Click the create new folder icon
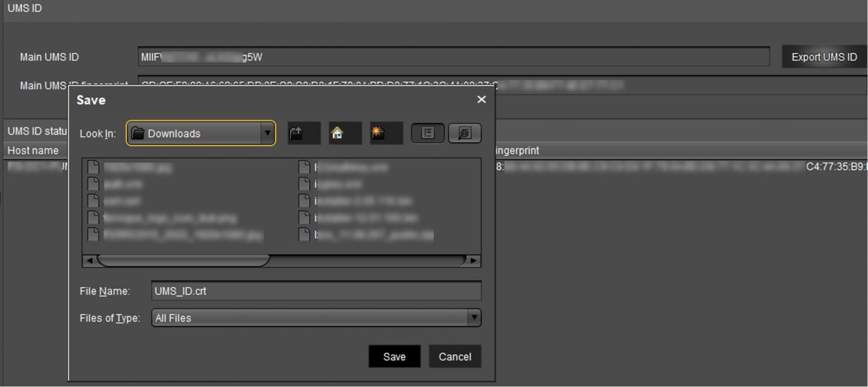The height and width of the screenshot is (387, 868). [386, 132]
